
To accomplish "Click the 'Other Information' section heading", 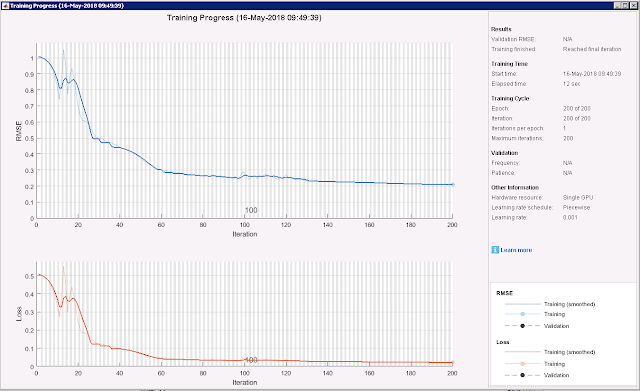I will [515, 188].
